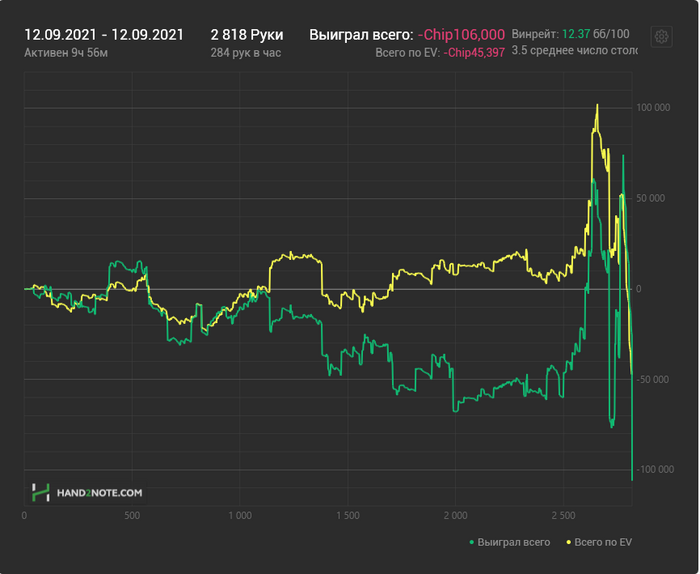Viewport: 700px width, 574px height.
Task: Toggle the 'Всего по EV' legend series
Action: [x=599, y=542]
